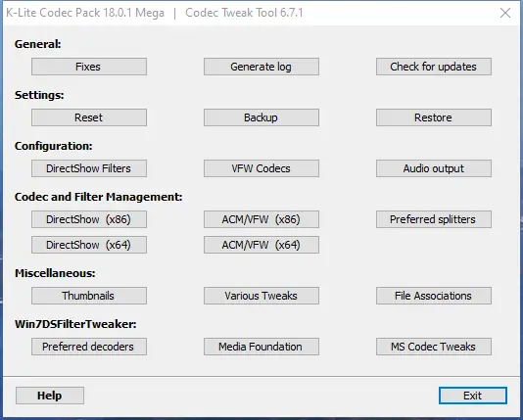Select Preferred splitters
The image size is (523, 420).
click(434, 219)
